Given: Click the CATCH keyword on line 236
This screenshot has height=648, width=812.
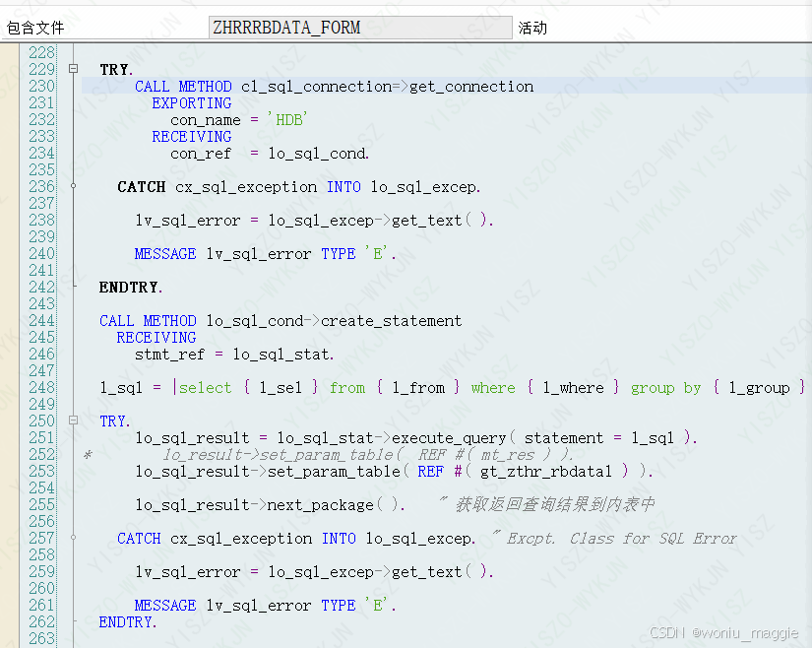Looking at the screenshot, I should click(x=142, y=187).
